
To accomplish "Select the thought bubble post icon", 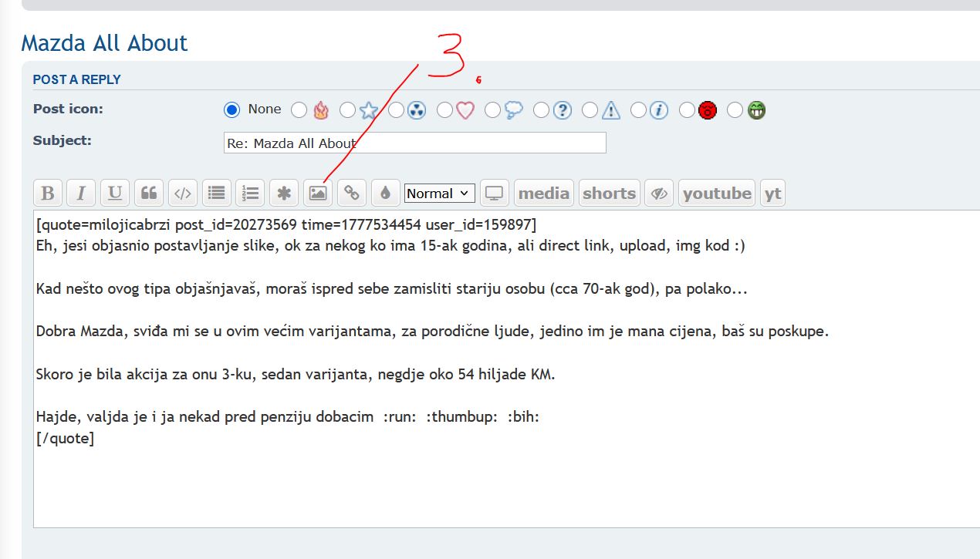I will (x=492, y=110).
